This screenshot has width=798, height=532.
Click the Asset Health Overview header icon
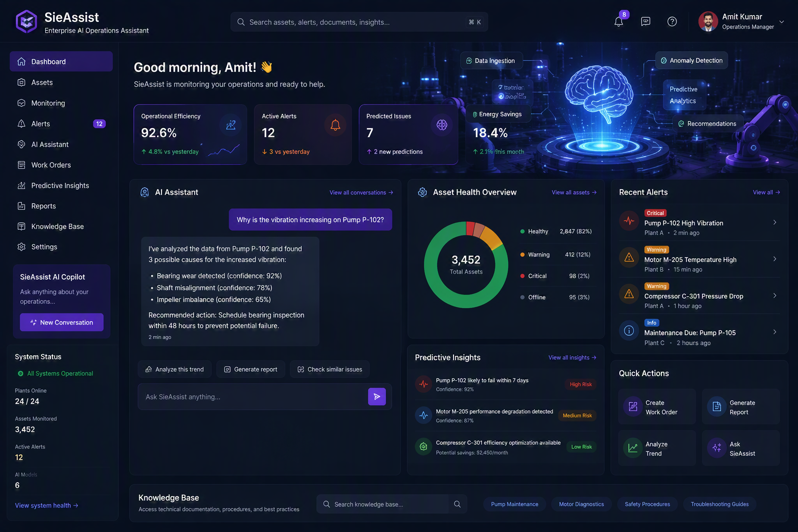422,192
